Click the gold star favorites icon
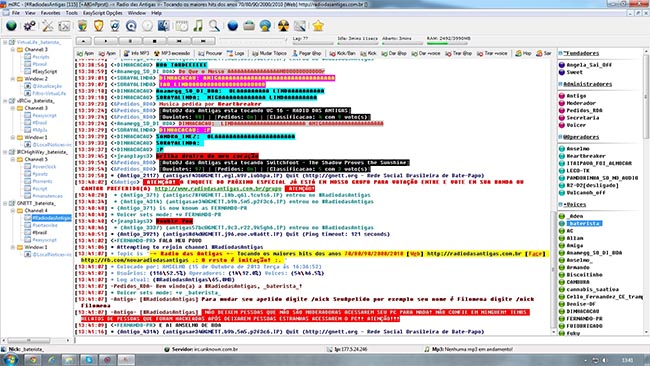The width and height of the screenshot is (650, 366). (318, 26)
